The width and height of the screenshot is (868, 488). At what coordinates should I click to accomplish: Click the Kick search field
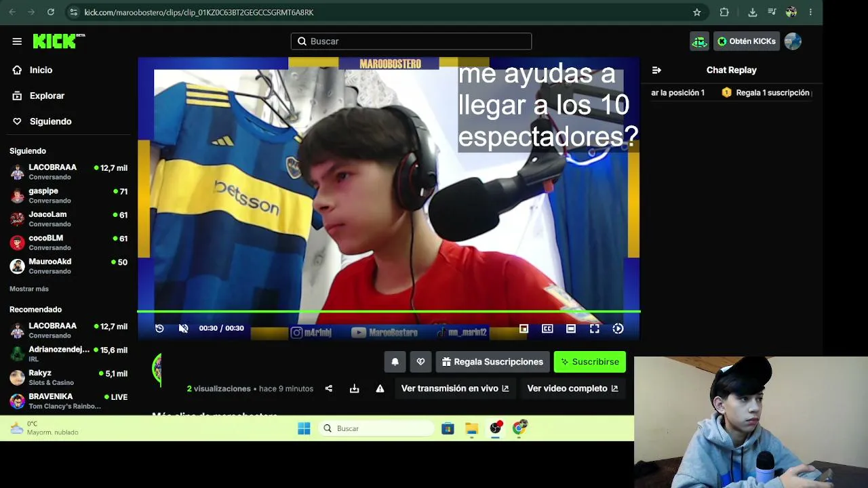click(x=411, y=41)
